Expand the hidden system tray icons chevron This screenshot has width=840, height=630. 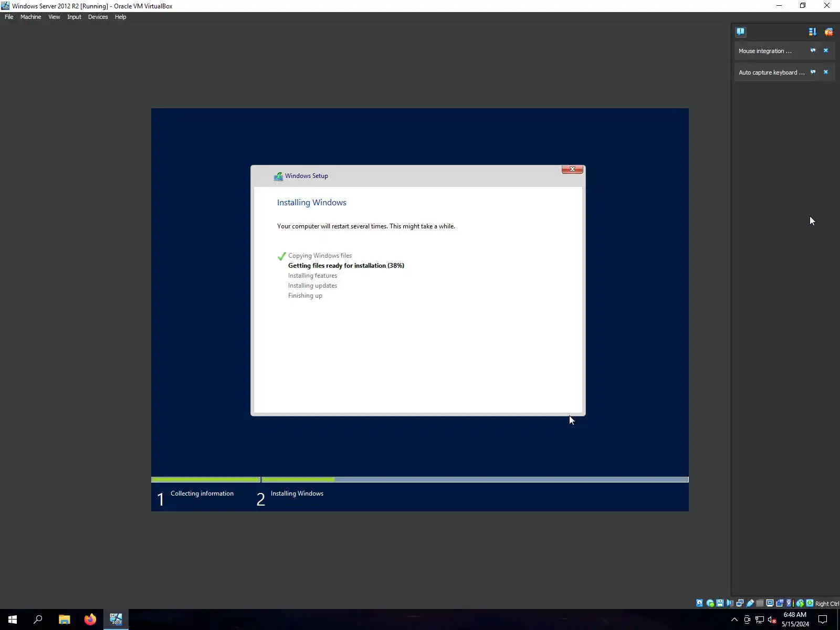point(734,619)
